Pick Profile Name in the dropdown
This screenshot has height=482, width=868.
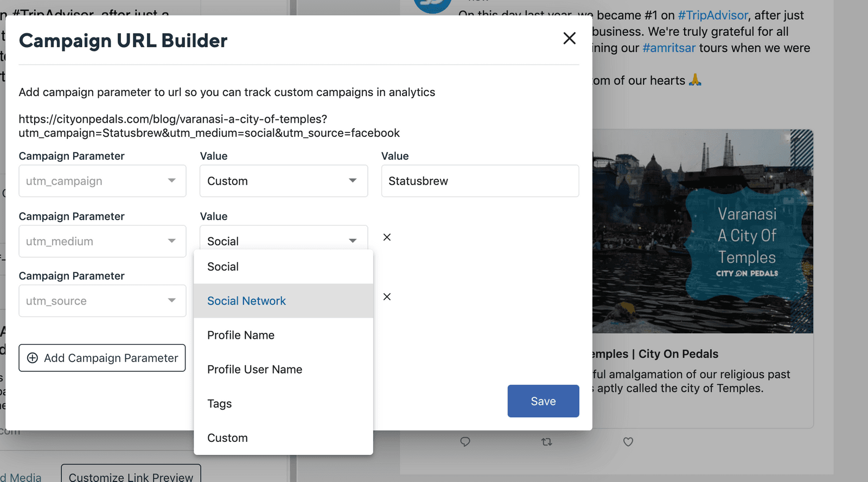(x=241, y=335)
